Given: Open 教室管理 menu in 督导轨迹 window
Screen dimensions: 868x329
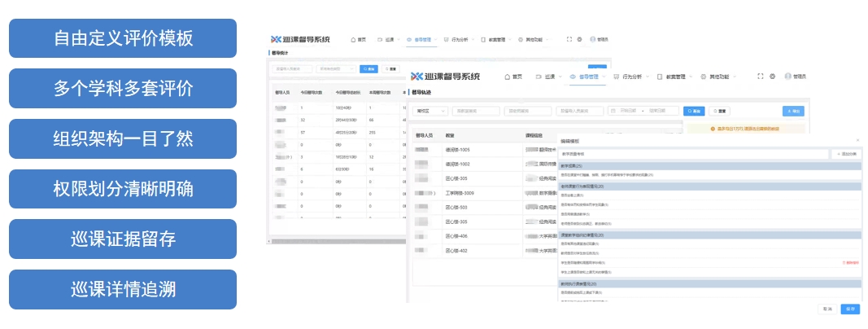Looking at the screenshot, I should point(675,77).
